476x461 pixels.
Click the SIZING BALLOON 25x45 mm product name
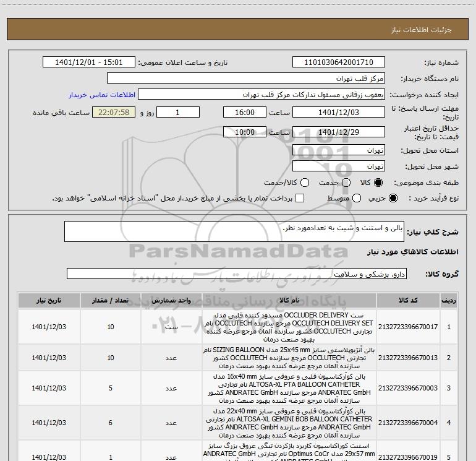click(289, 358)
